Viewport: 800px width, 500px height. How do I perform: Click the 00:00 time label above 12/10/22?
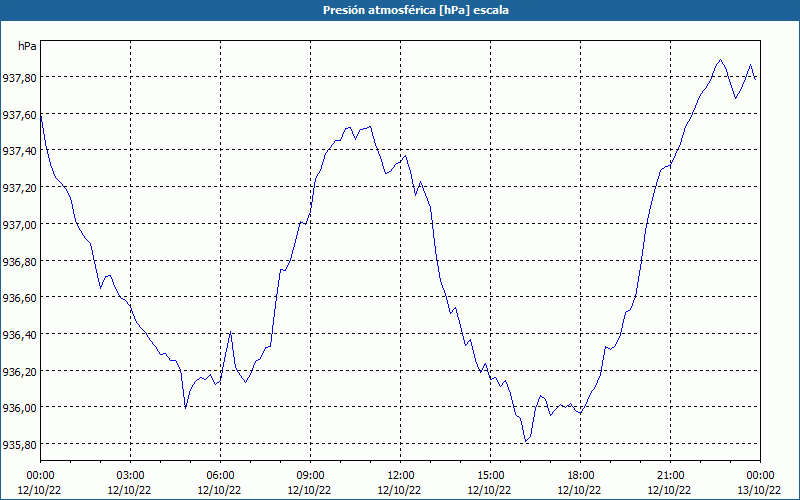pyautogui.click(x=40, y=476)
